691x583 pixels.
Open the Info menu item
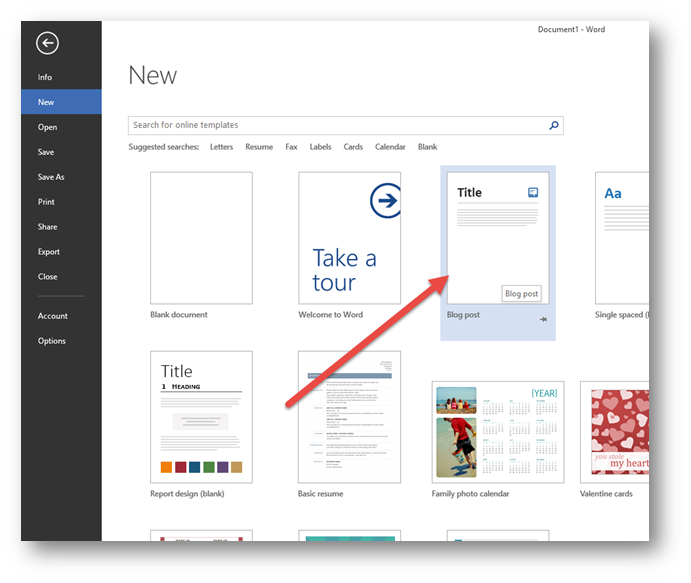point(45,77)
